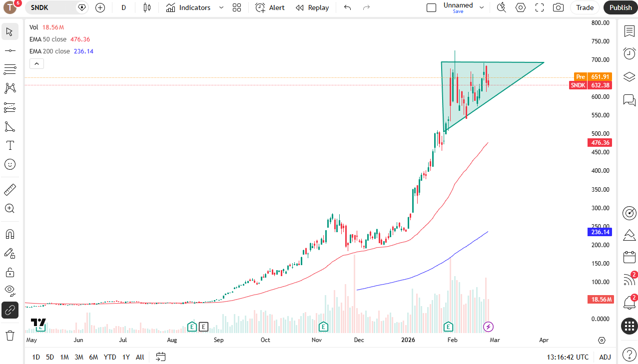Open the help center question icon
The image size is (638, 364).
click(x=629, y=355)
